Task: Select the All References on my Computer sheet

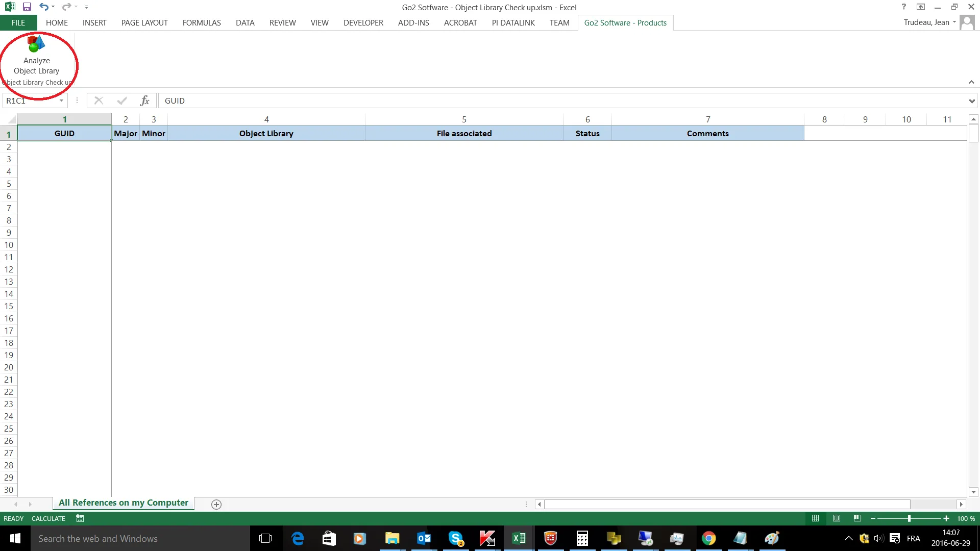Action: pyautogui.click(x=123, y=503)
